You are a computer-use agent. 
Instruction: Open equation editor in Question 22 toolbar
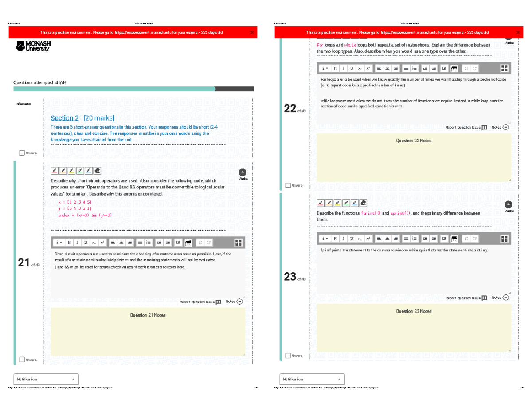(x=454, y=68)
